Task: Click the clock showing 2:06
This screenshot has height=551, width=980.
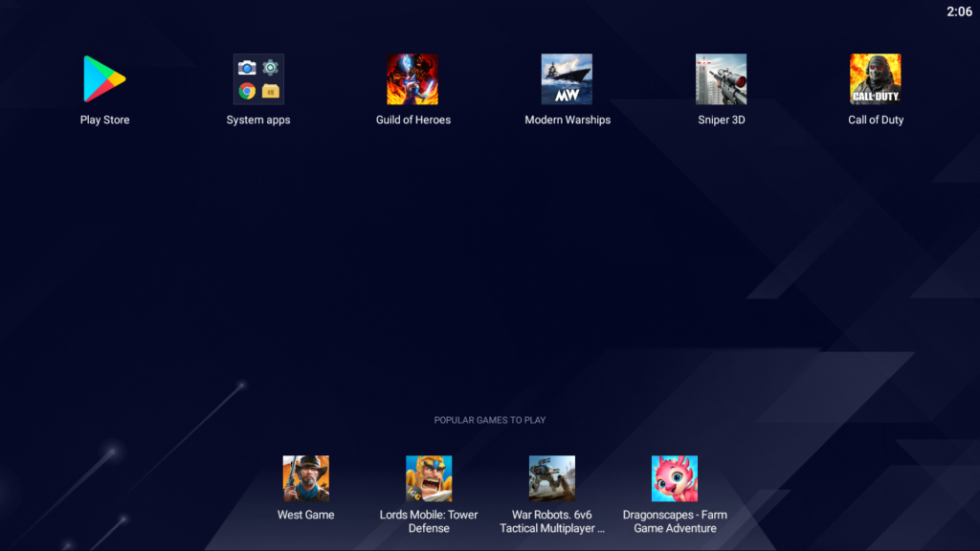Action: point(959,11)
